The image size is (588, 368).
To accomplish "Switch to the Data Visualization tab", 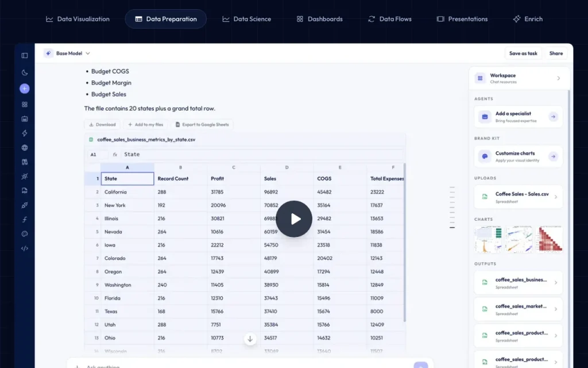I will point(78,19).
